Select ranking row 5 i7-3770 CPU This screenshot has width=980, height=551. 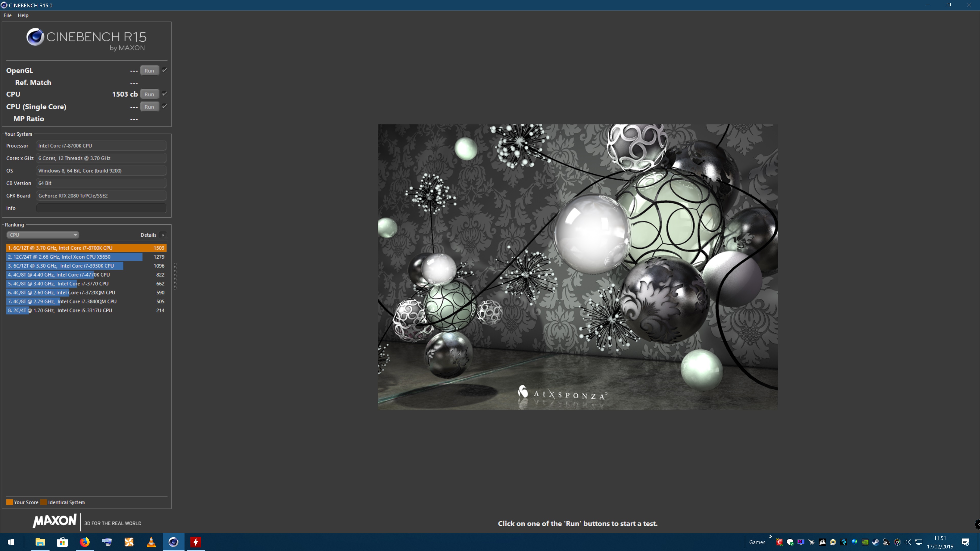pos(86,284)
